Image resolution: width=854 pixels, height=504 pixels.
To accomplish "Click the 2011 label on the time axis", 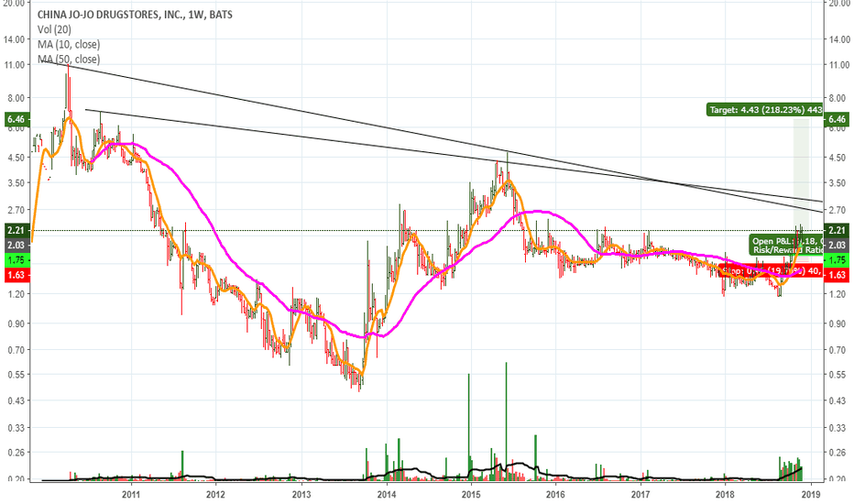I will coord(131,495).
